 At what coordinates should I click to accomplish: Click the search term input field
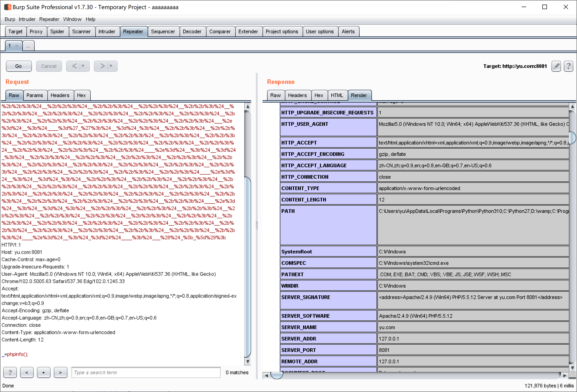(x=146, y=372)
